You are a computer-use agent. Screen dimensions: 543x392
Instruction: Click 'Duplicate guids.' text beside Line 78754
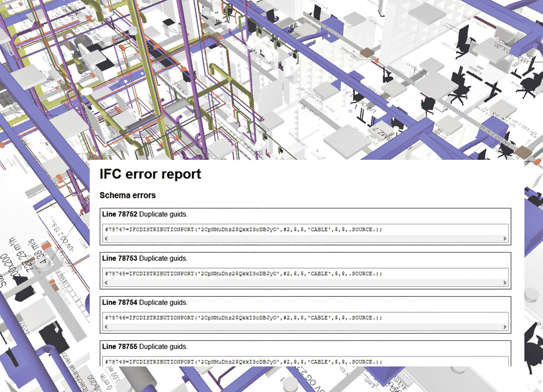[163, 302]
